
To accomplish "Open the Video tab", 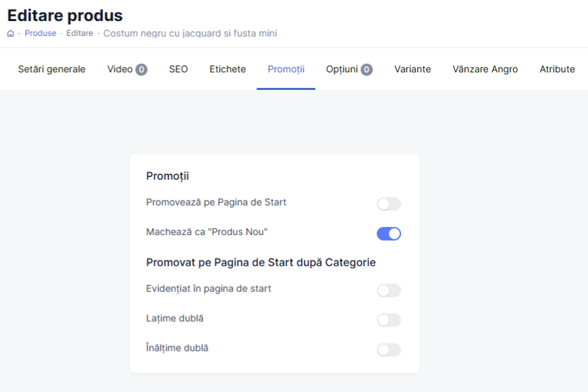I will (119, 69).
